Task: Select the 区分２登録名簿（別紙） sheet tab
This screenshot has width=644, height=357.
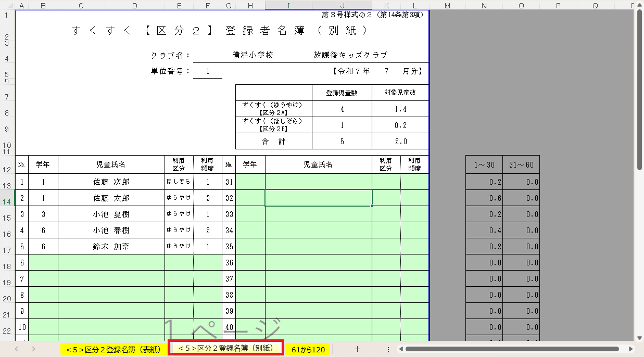Action: 226,348
